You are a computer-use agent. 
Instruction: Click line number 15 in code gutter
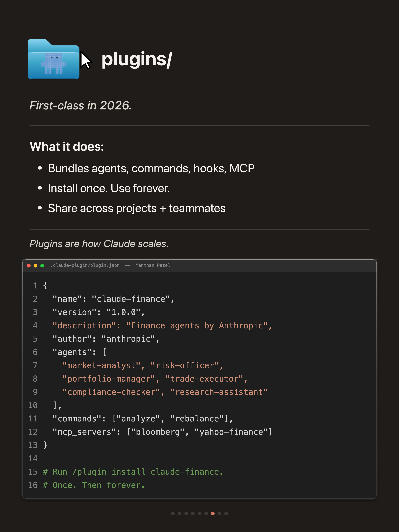(x=33, y=472)
